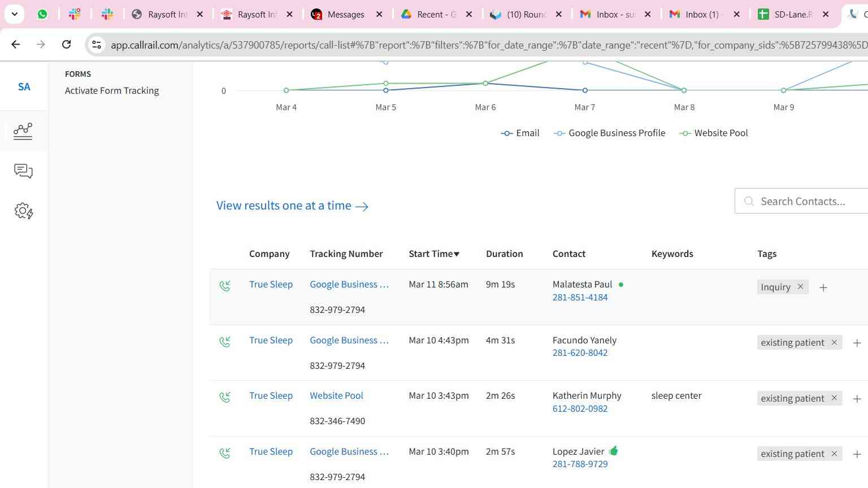Open Activate Form Tracking link
Screen dimensions: 868x488
click(x=112, y=90)
